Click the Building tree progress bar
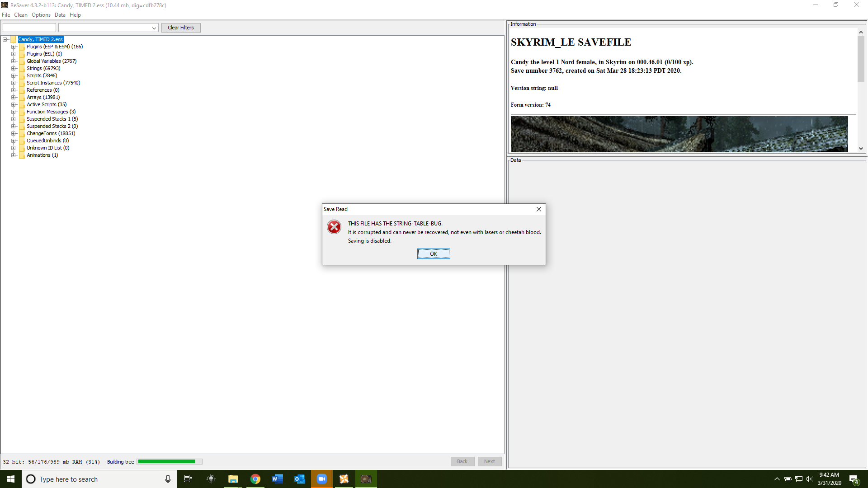The width and height of the screenshot is (868, 488). (x=170, y=462)
